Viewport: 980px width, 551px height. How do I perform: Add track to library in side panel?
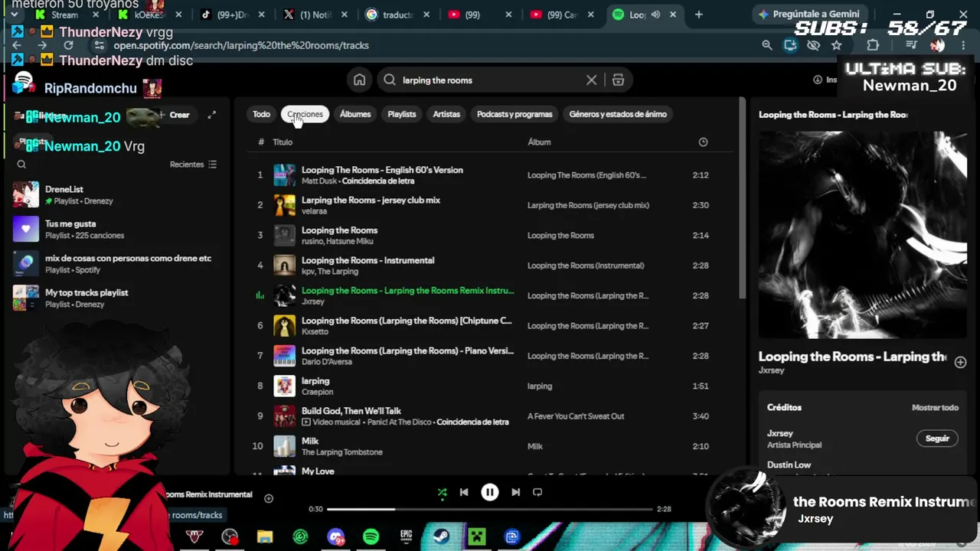pos(960,362)
